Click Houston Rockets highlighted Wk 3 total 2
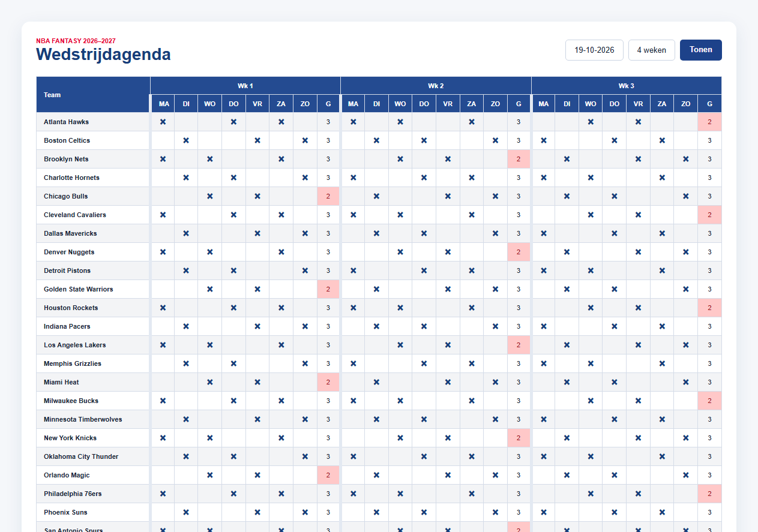The width and height of the screenshot is (758, 532). pyautogui.click(x=709, y=308)
